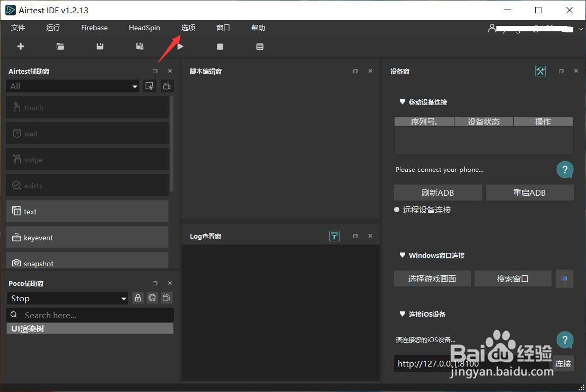Click the wait command button
The image size is (586, 392).
(87, 133)
